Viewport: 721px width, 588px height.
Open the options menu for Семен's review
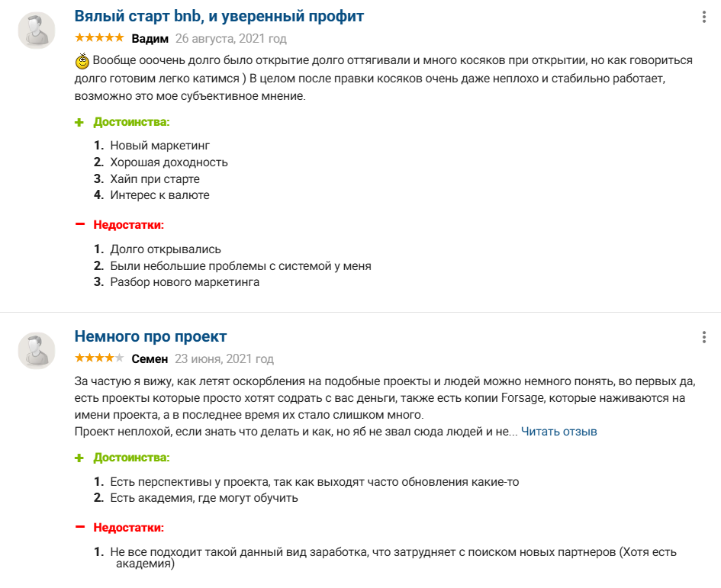(x=703, y=337)
